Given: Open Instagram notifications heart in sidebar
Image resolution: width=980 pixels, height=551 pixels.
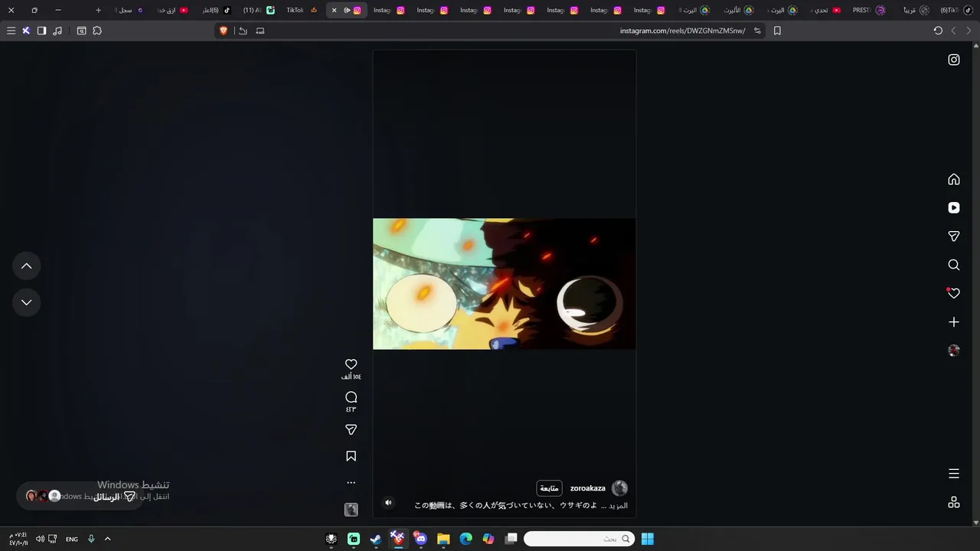Looking at the screenshot, I should [x=954, y=293].
